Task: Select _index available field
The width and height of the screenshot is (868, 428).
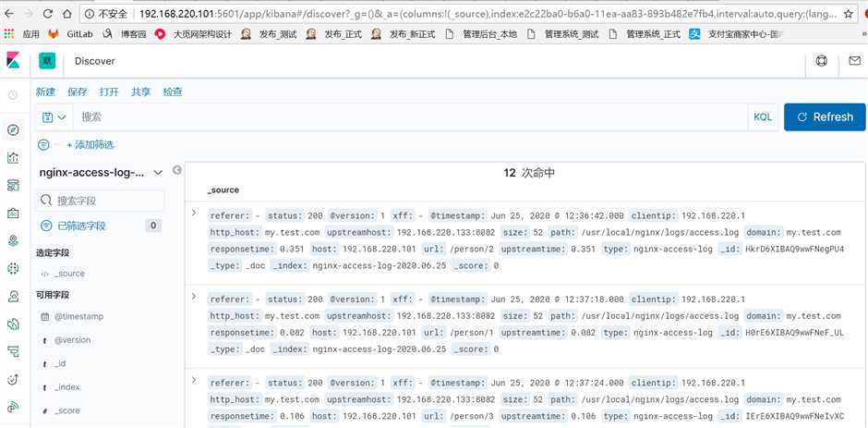Action: click(67, 387)
